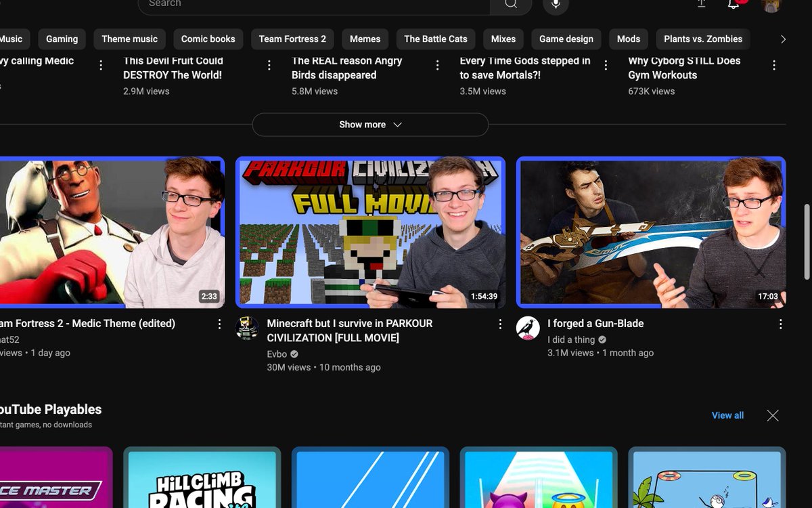Click the 30M views Parkour text
The image size is (812, 508).
tap(289, 367)
